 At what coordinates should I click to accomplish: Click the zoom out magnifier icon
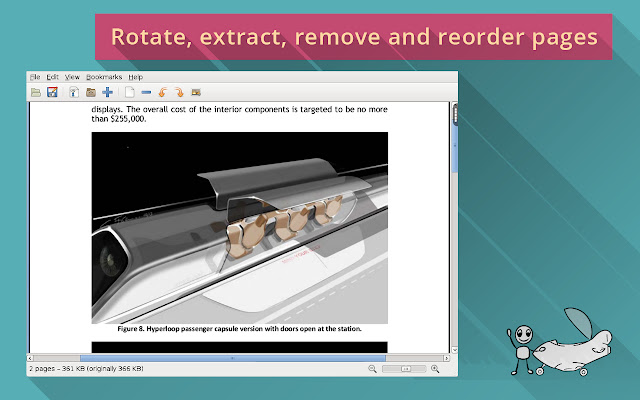coord(372,369)
